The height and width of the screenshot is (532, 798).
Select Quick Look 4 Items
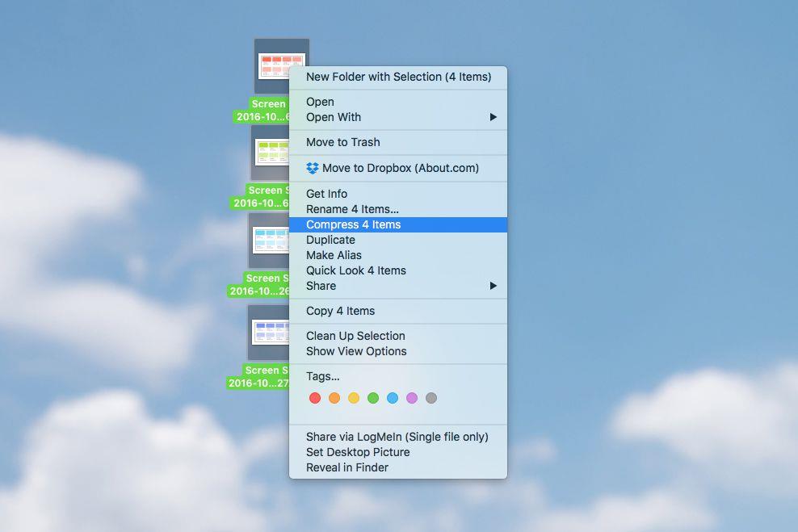coord(398,270)
